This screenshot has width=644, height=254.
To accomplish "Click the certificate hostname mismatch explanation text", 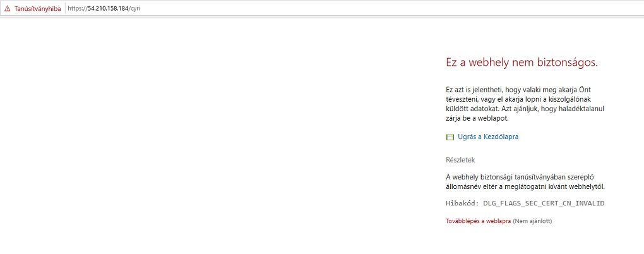I will tap(526, 182).
